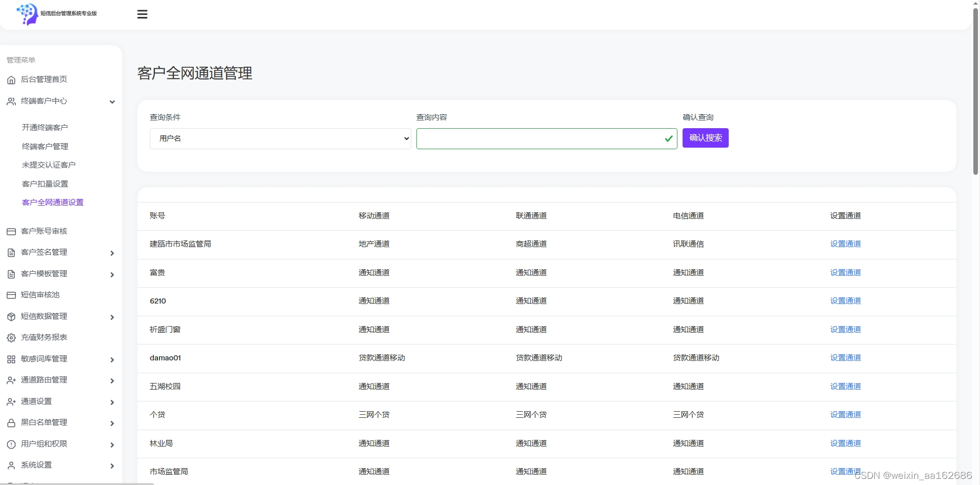Collapse the 终端客户中心 submenu chevron
The width and height of the screenshot is (980, 485).
[x=112, y=102]
